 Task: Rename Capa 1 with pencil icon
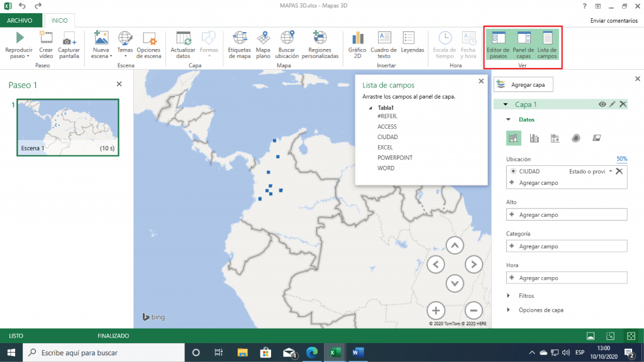613,104
